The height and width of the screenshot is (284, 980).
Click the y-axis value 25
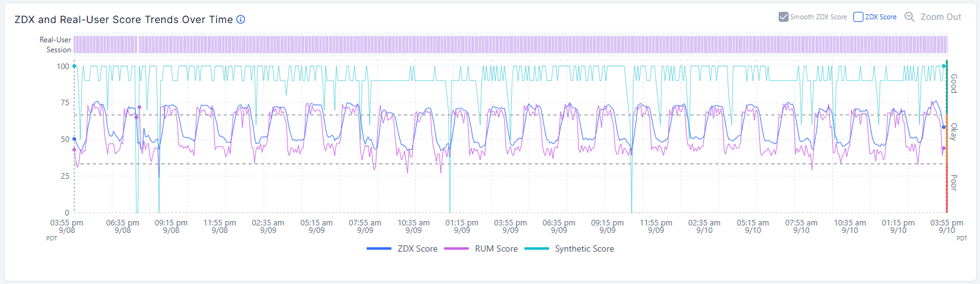pyautogui.click(x=65, y=176)
